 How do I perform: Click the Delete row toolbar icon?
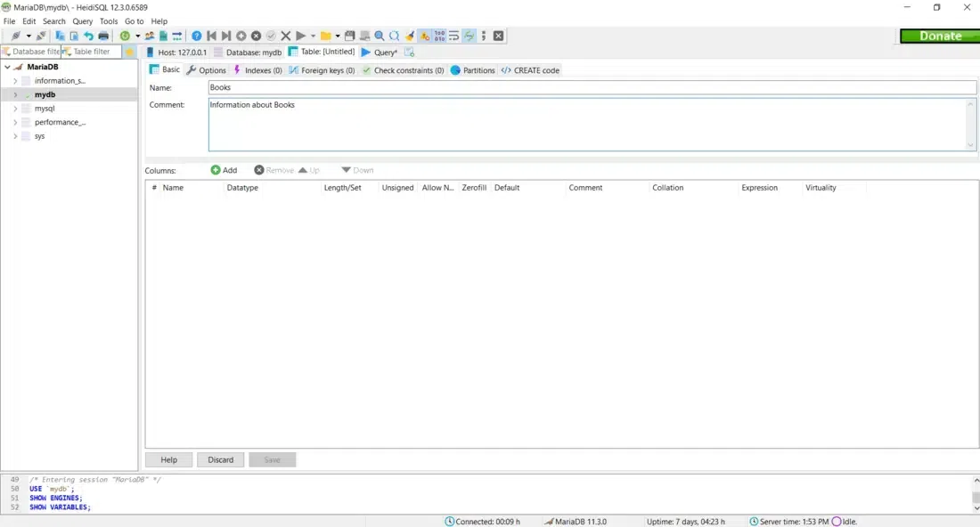click(x=257, y=36)
